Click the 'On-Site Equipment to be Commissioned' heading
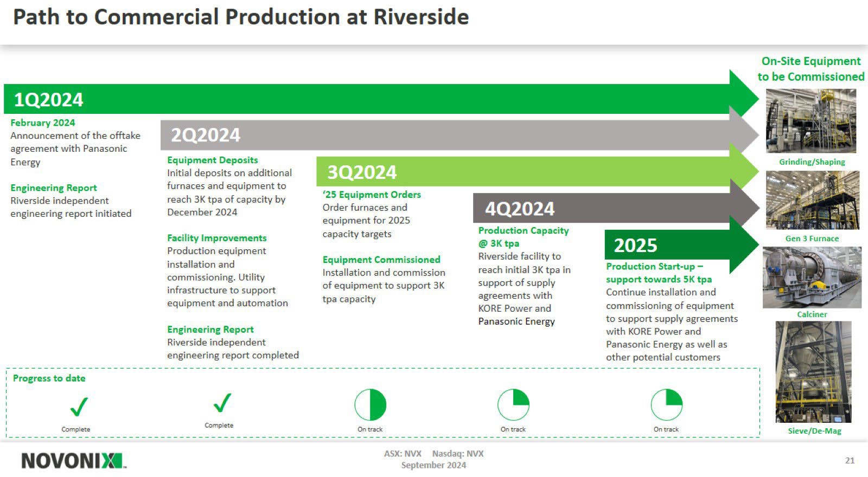Viewport: 868px width, 477px height. click(811, 69)
